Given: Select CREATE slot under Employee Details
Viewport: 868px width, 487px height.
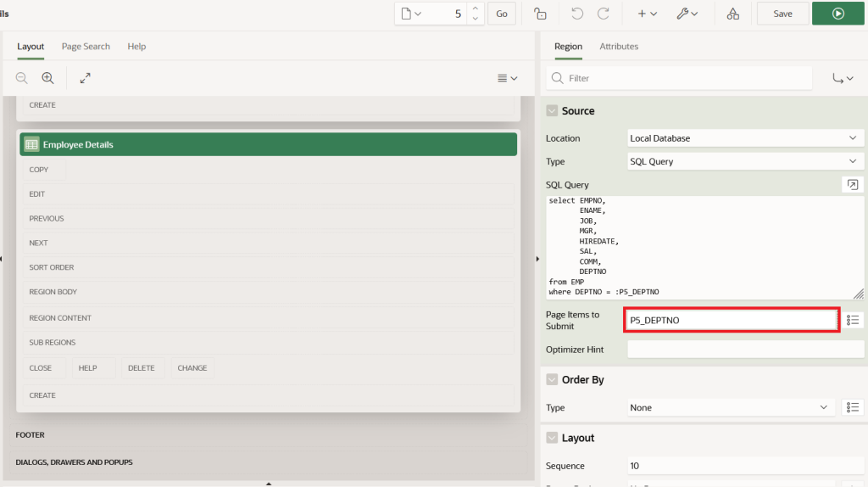Looking at the screenshot, I should (269, 395).
